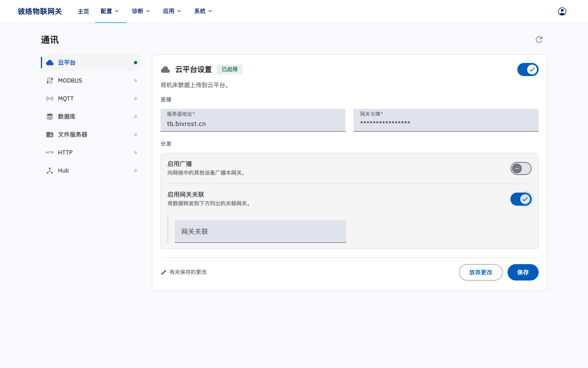Expand the 诊断 menu
Screen dimensions: 588x368
(141, 11)
